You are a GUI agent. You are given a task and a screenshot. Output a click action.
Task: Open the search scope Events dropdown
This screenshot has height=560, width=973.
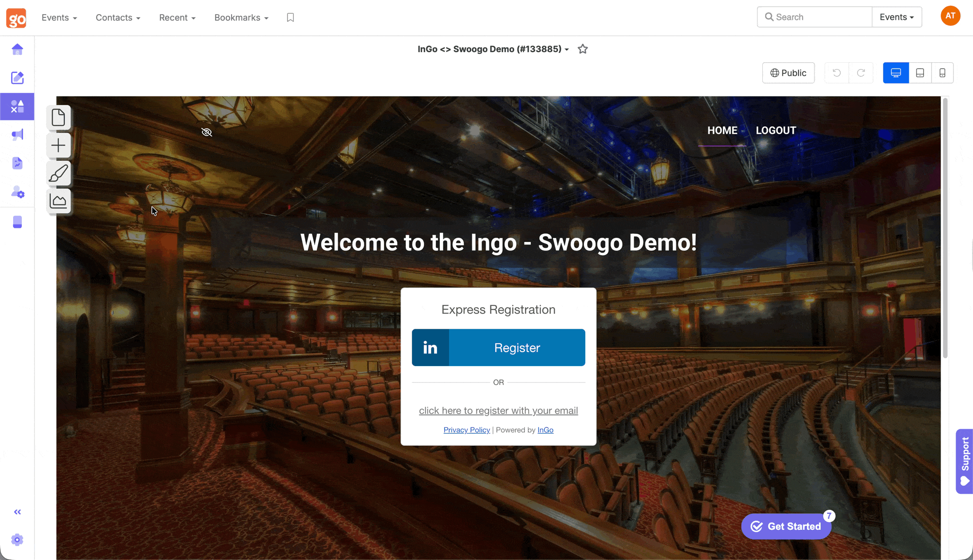tap(897, 17)
